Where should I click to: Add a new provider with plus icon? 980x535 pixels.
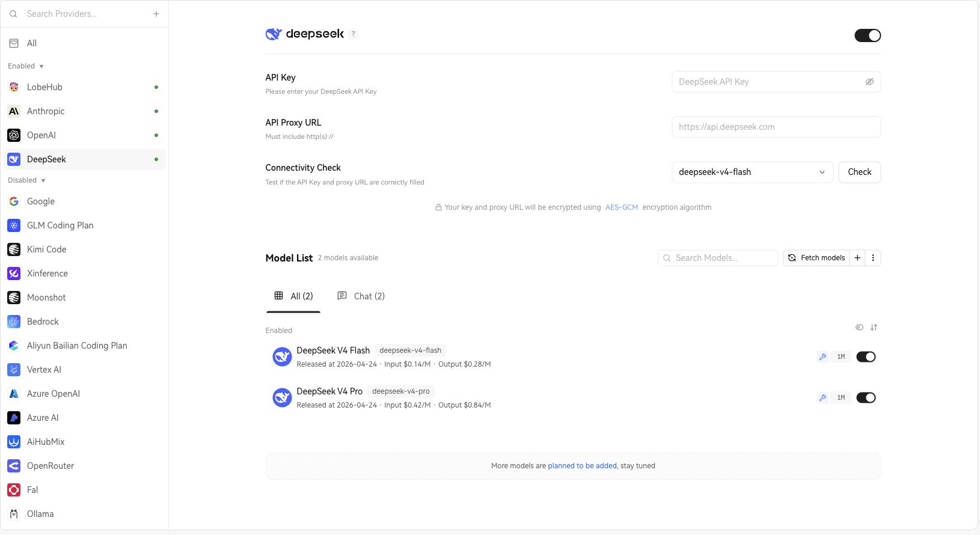click(x=156, y=14)
